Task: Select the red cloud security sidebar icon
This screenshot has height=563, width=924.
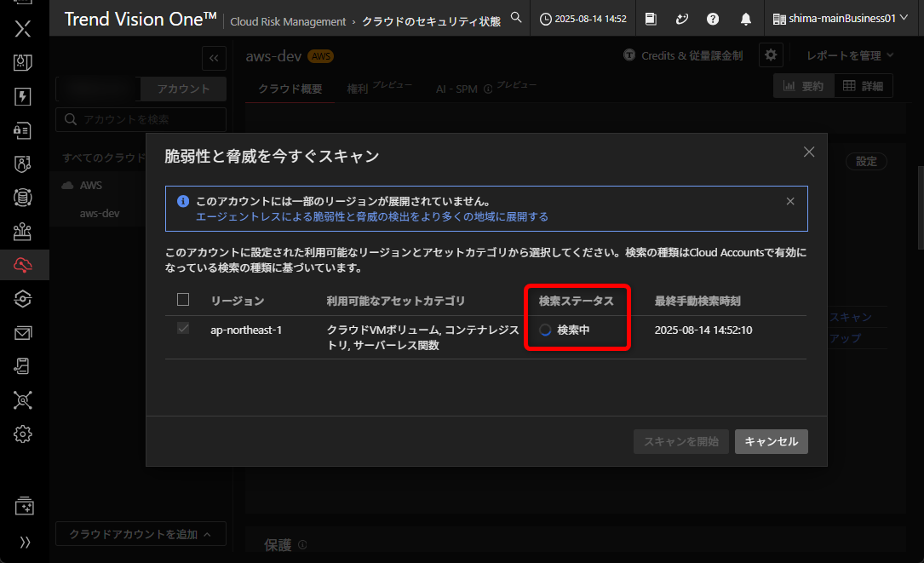Action: (x=22, y=265)
